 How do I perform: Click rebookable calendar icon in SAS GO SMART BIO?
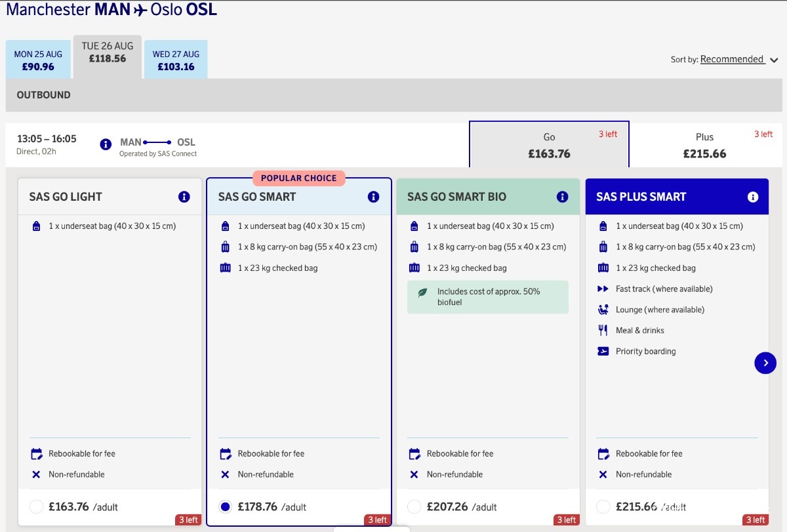pyautogui.click(x=414, y=454)
